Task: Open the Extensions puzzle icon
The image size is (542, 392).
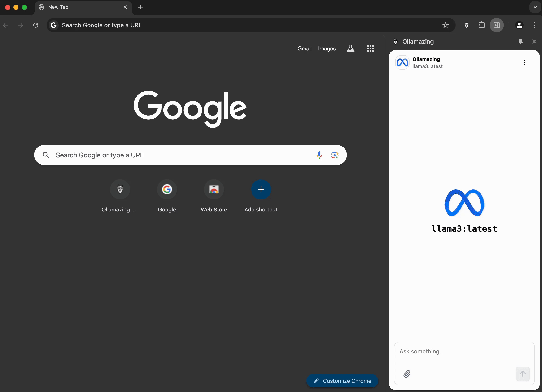Action: 482,25
